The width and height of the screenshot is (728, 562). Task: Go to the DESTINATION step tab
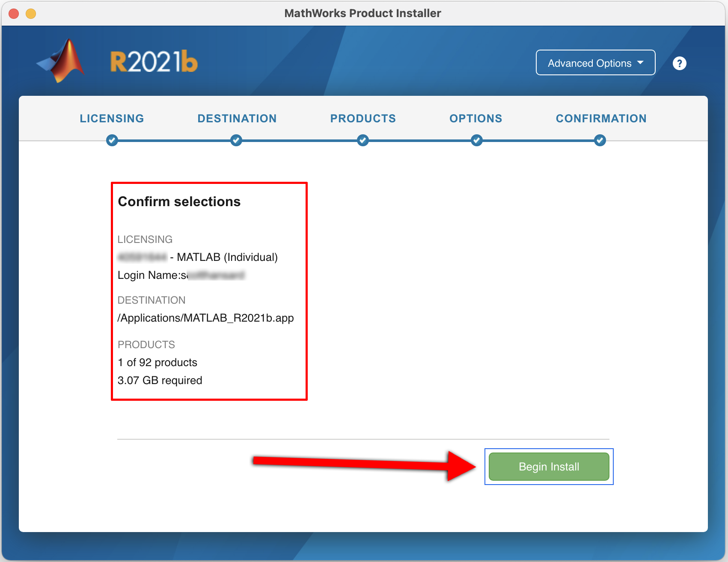[x=237, y=118]
